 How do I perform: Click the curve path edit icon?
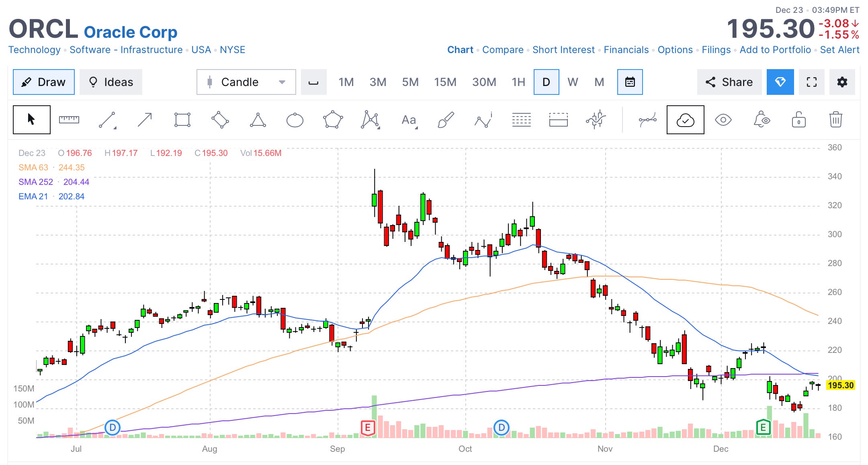pyautogui.click(x=648, y=120)
